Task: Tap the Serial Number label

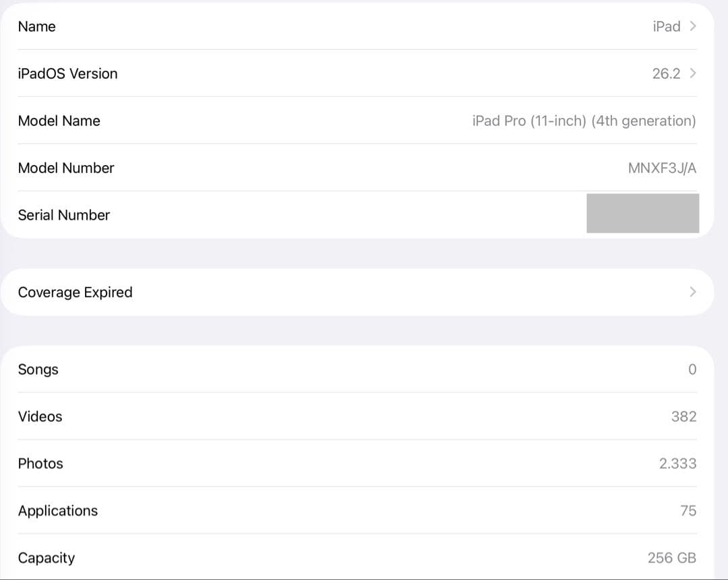Action: pos(64,215)
